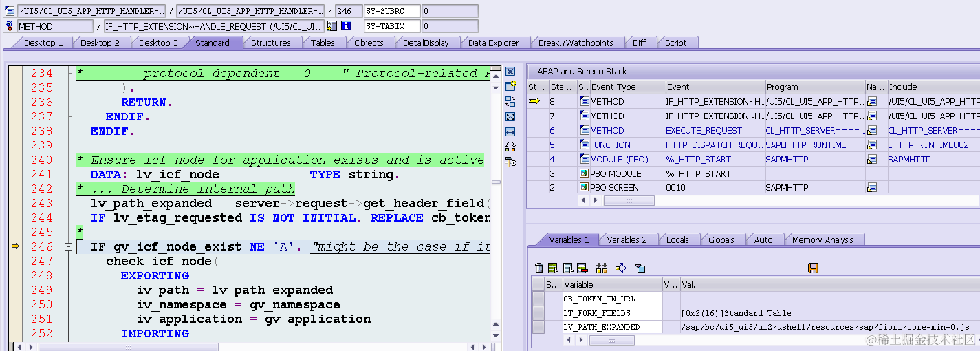Click the PBO MODULE stack row 3
Screen dimensions: 980x351
click(x=753, y=173)
